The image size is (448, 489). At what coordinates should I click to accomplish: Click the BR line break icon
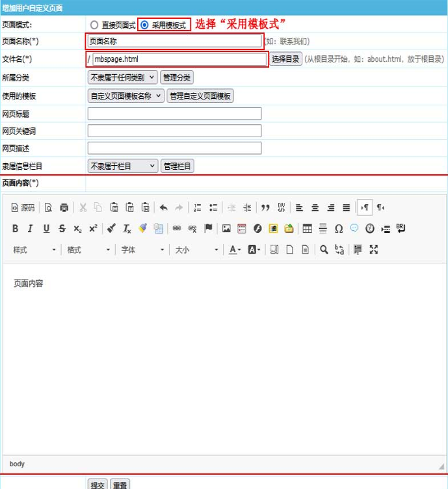(x=401, y=229)
